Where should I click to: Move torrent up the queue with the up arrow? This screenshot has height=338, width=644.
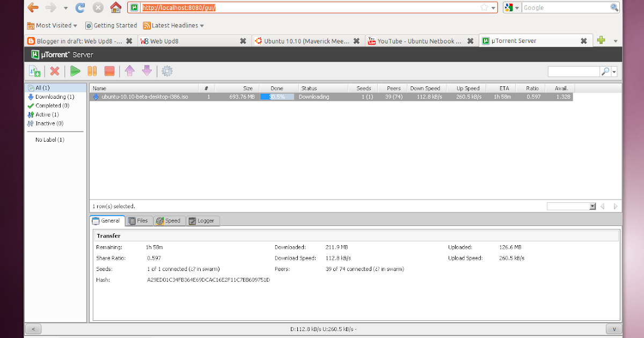[x=129, y=71]
